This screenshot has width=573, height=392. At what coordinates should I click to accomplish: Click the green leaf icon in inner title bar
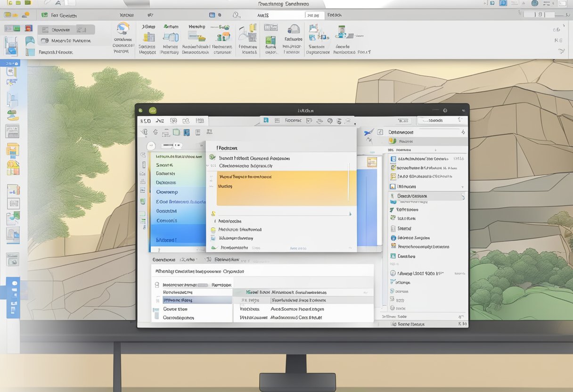(x=153, y=110)
